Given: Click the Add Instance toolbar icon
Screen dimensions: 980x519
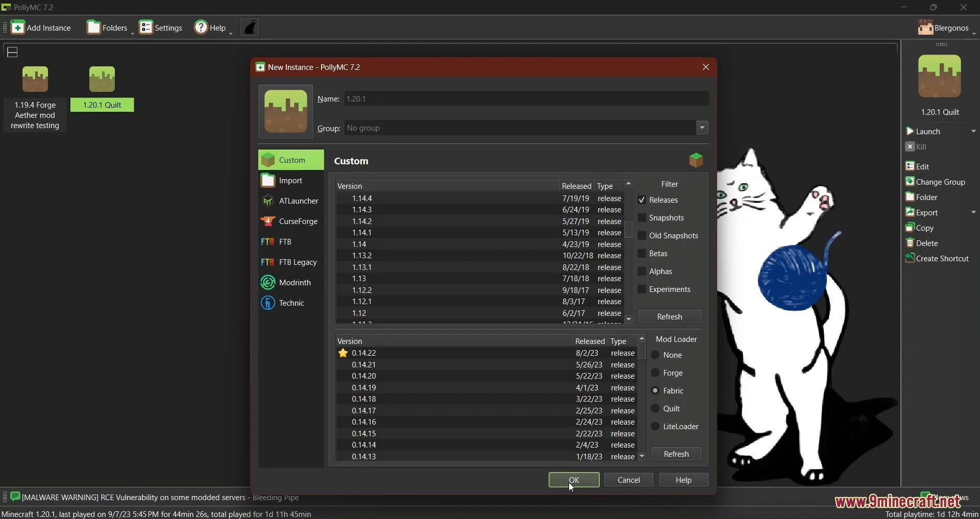Looking at the screenshot, I should (41, 28).
